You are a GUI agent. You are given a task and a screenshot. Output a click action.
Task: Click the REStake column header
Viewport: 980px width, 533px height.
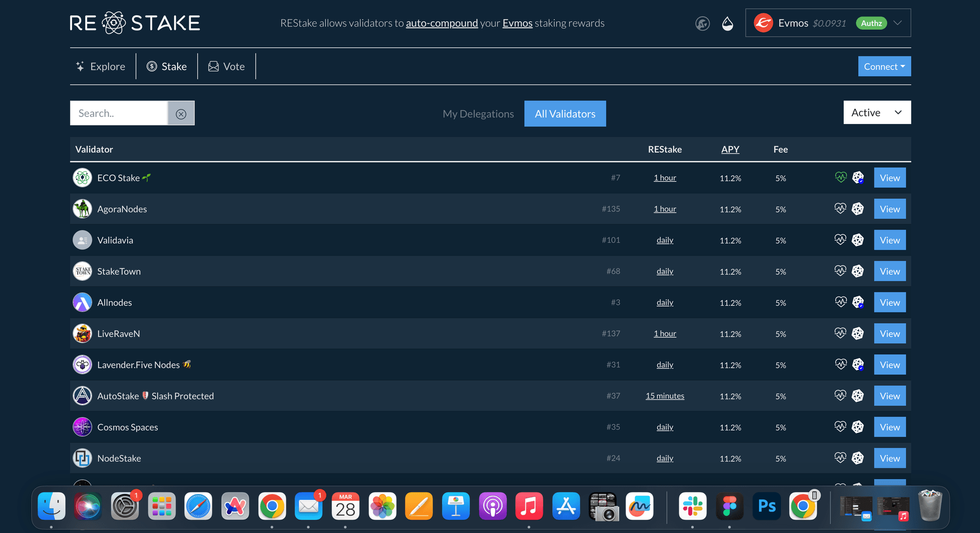[665, 149]
